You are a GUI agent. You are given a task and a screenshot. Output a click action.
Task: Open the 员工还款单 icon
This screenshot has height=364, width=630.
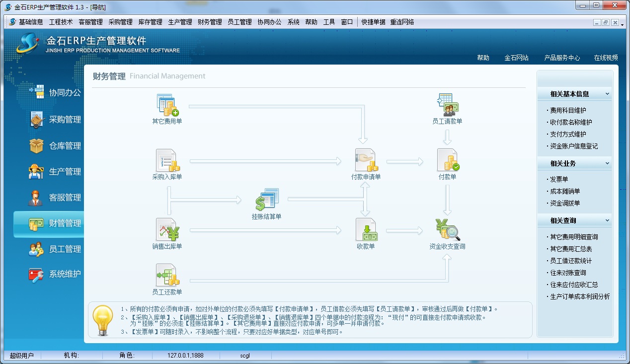pyautogui.click(x=167, y=276)
